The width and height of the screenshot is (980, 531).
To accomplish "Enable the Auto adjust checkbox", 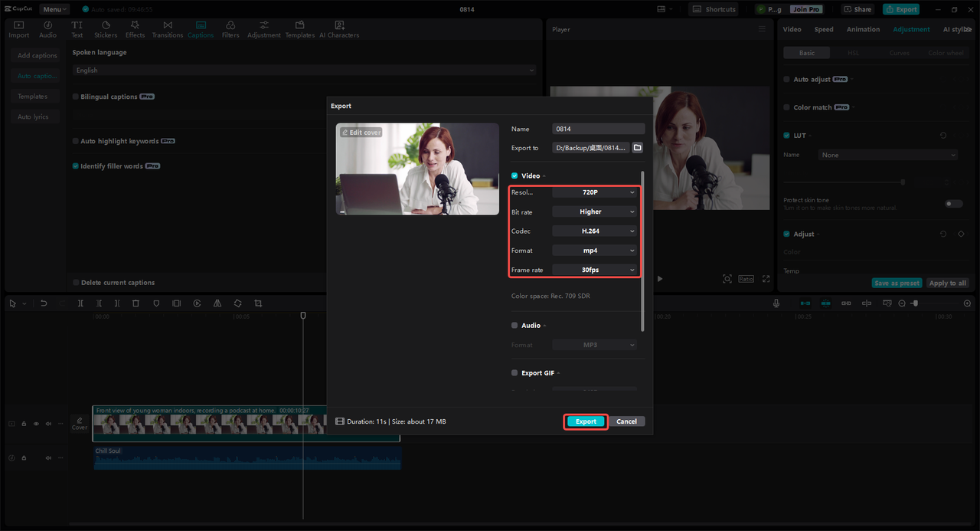I will tap(786, 79).
